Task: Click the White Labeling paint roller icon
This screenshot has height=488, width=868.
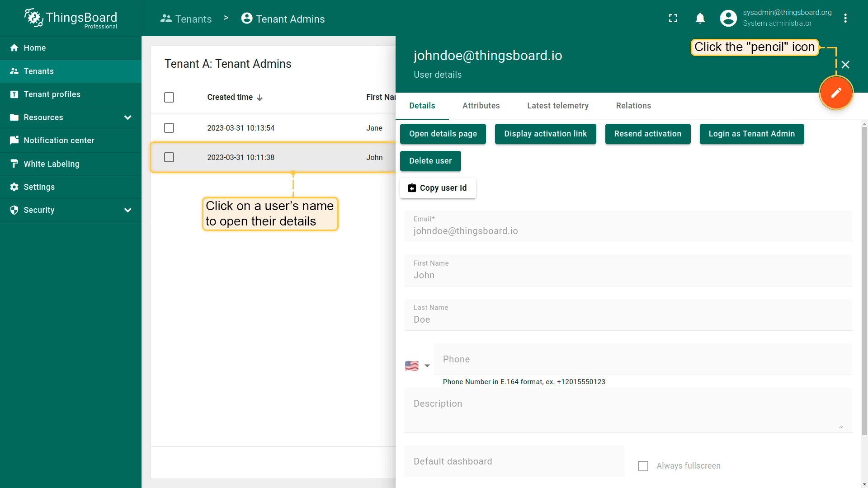Action: pos(14,164)
